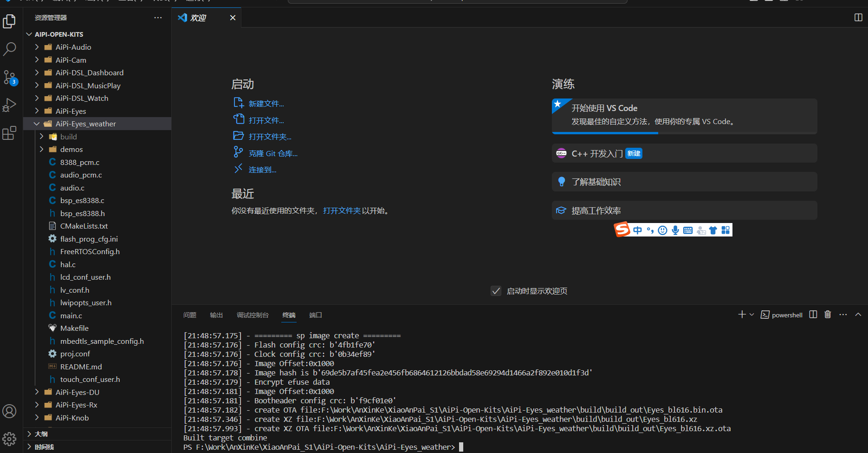This screenshot has height=453, width=868.
Task: Open the terminal launch profile dropdown arrow
Action: (751, 315)
